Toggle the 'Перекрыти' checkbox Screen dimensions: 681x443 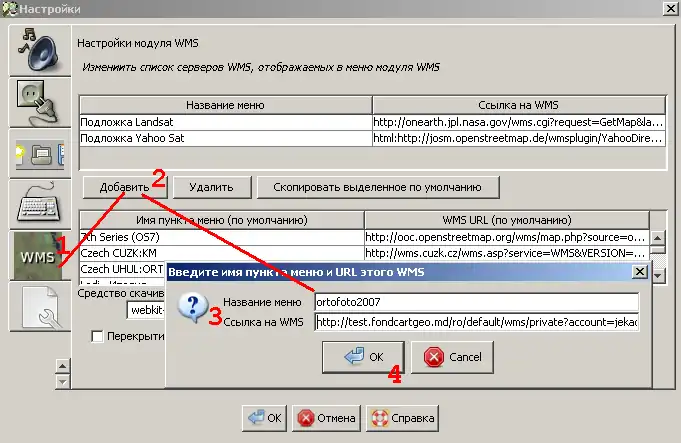coord(97,338)
